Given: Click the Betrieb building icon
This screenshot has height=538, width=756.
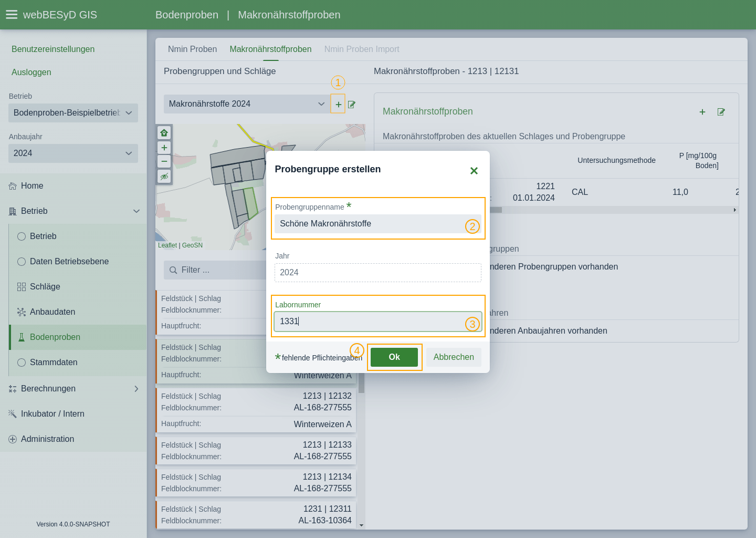Looking at the screenshot, I should click(x=13, y=211).
